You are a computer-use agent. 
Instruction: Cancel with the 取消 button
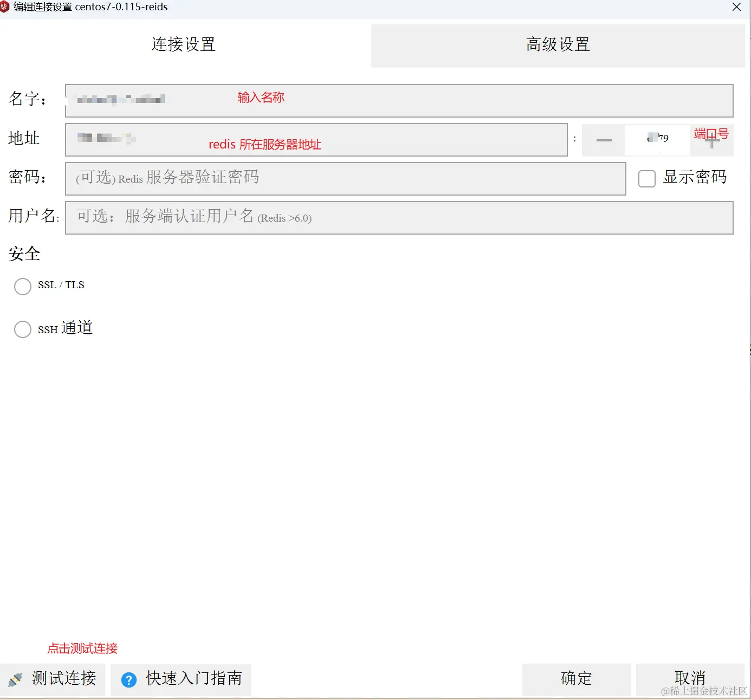click(690, 679)
